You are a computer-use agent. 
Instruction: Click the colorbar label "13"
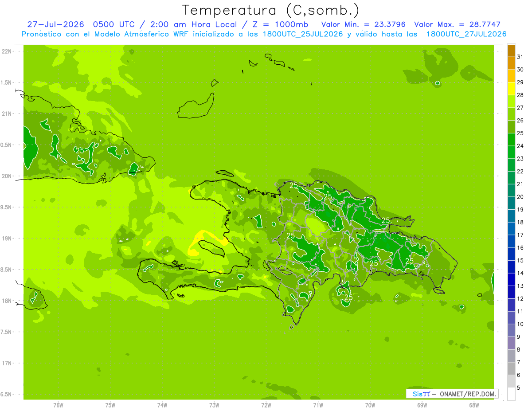[x=520, y=286]
